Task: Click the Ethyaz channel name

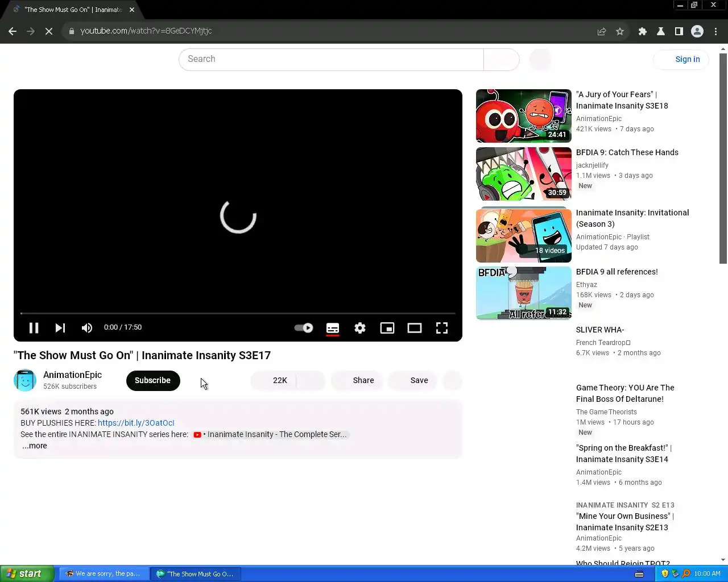Action: click(586, 285)
